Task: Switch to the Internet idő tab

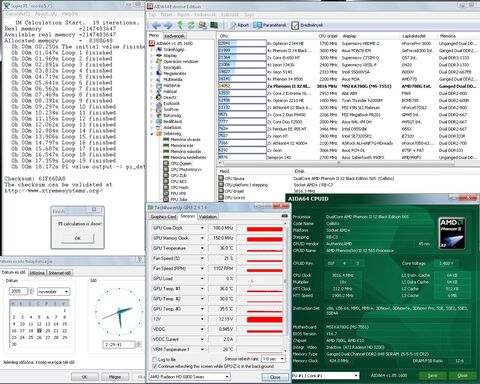Action: (x=60, y=273)
